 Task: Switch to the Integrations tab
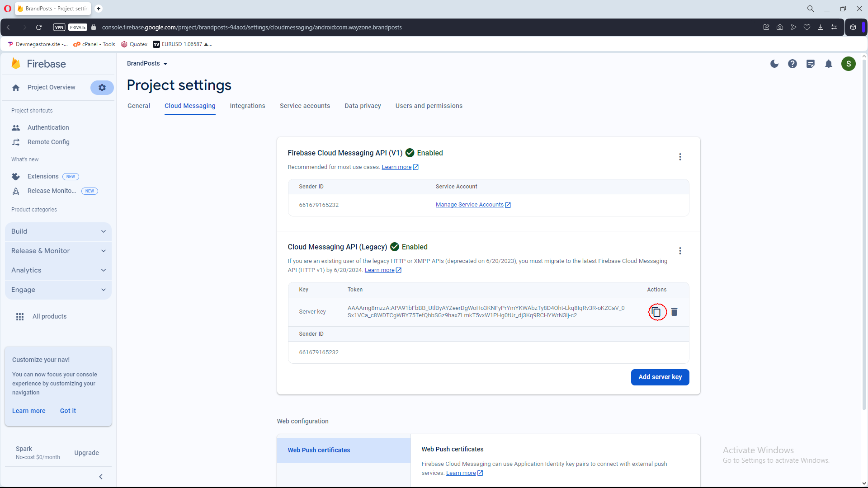(247, 106)
